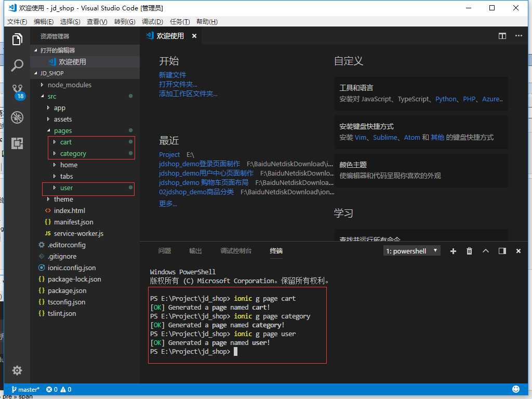Click the errors count in status bar
532x399 pixels.
tap(52, 390)
